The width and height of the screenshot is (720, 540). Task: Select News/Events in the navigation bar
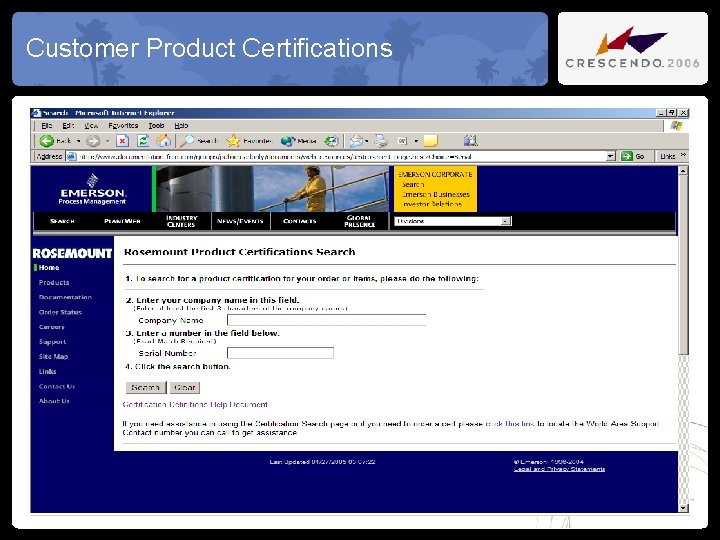240,221
